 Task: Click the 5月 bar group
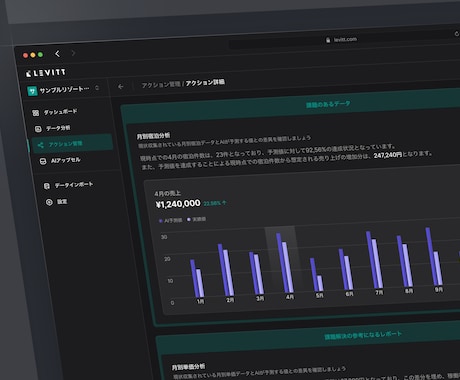point(317,274)
